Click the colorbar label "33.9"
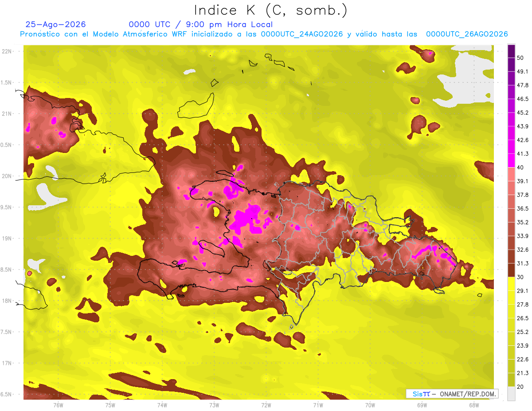532x411 pixels. click(523, 236)
